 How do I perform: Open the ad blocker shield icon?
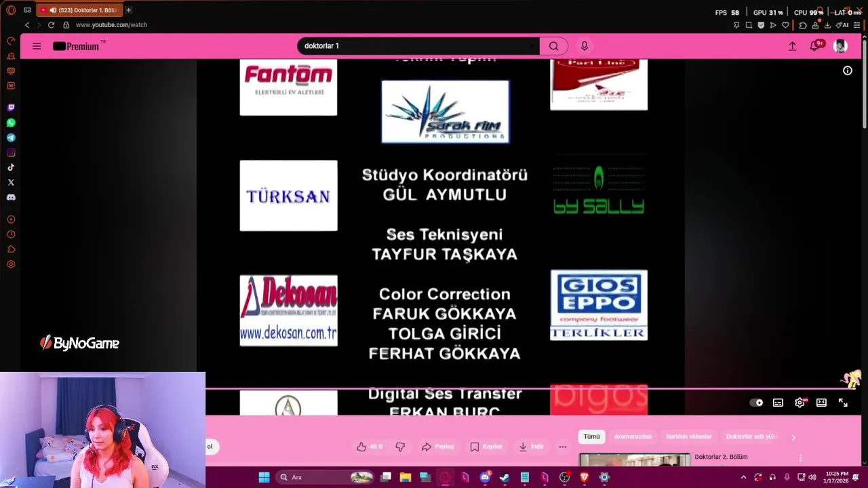[x=761, y=25]
